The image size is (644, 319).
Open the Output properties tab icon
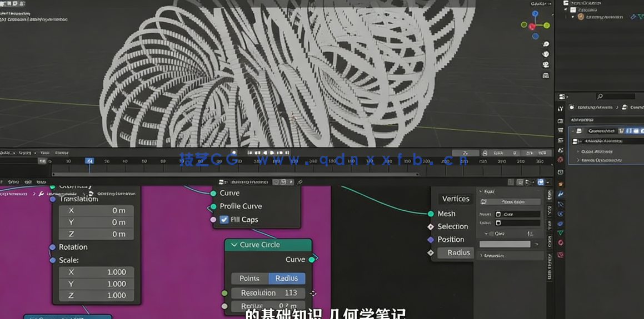pyautogui.click(x=561, y=130)
